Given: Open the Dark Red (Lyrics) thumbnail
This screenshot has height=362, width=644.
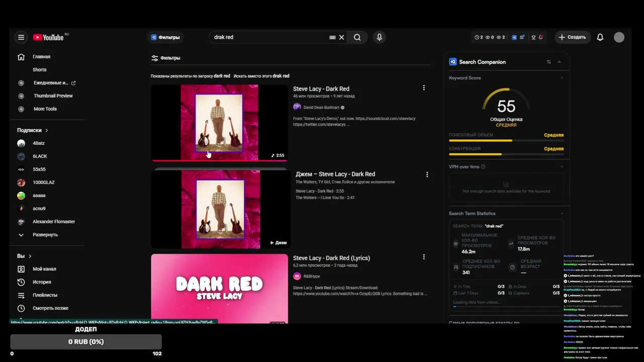Looking at the screenshot, I should tap(219, 289).
